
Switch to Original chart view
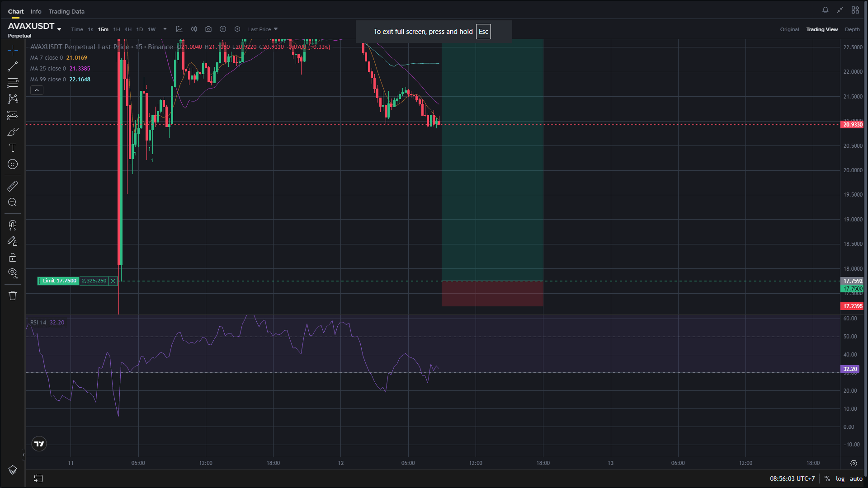coord(789,29)
